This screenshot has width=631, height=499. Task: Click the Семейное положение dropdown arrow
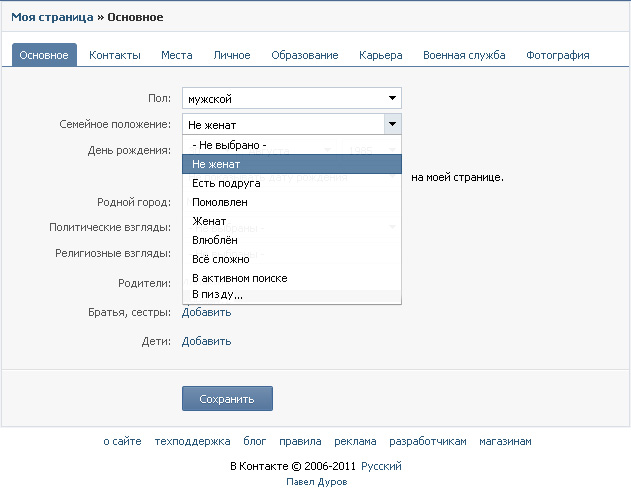tap(392, 124)
